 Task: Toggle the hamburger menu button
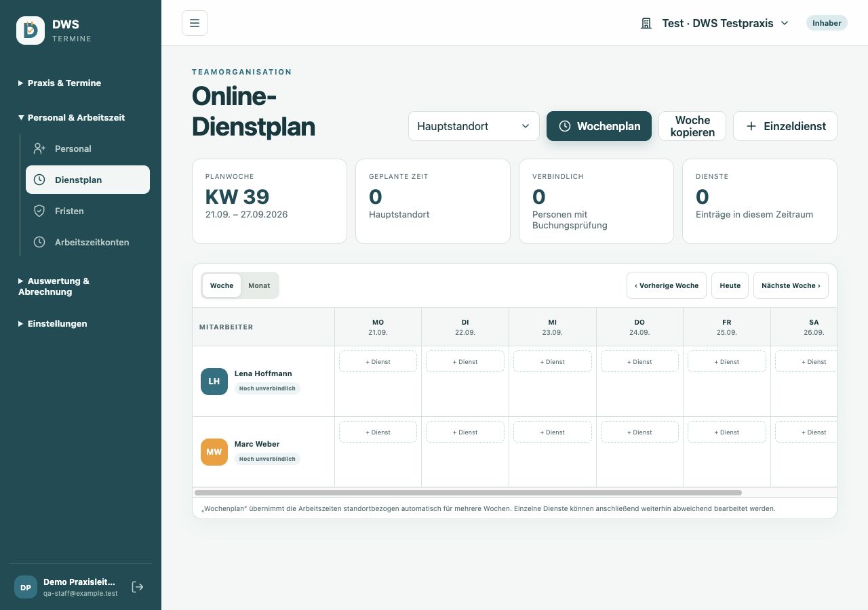click(x=195, y=23)
